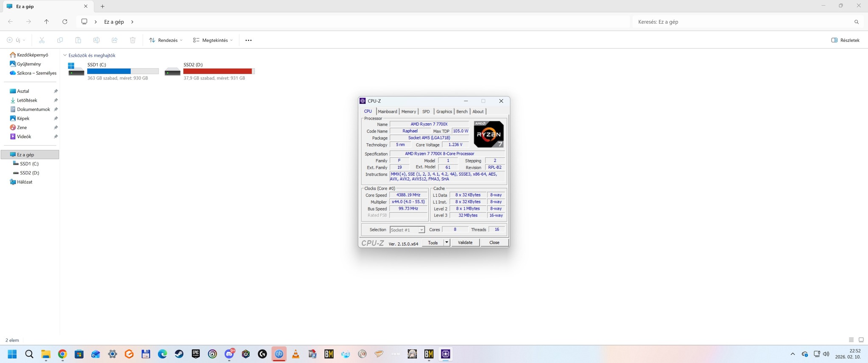The width and height of the screenshot is (868, 363).
Task: Click the Tools button in CPU-Z
Action: coord(433,243)
